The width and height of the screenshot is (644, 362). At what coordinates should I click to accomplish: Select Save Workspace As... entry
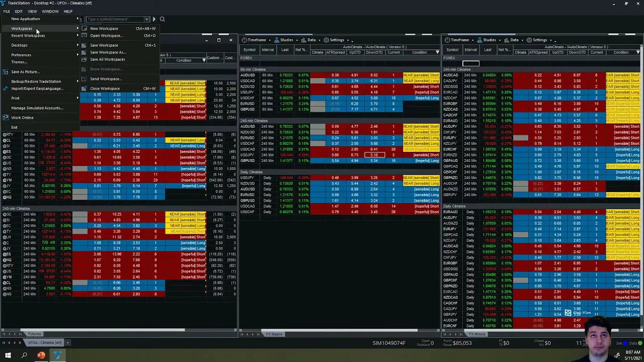tap(108, 52)
